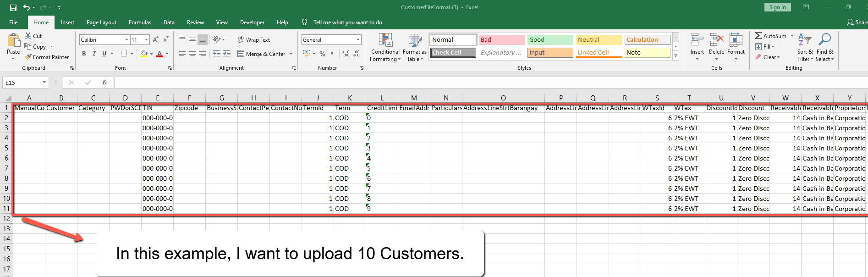Expand the Calibri font name dropdown
The image size is (868, 277).
click(126, 40)
